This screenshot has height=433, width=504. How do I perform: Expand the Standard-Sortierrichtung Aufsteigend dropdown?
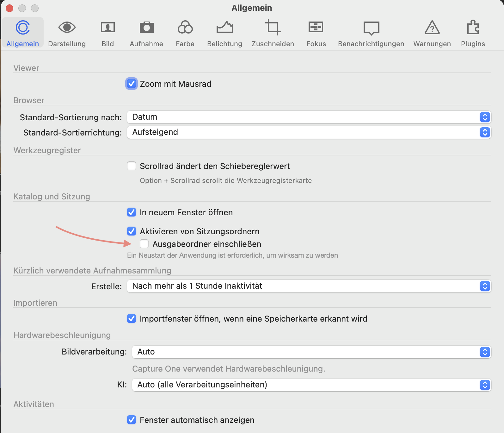pyautogui.click(x=309, y=132)
